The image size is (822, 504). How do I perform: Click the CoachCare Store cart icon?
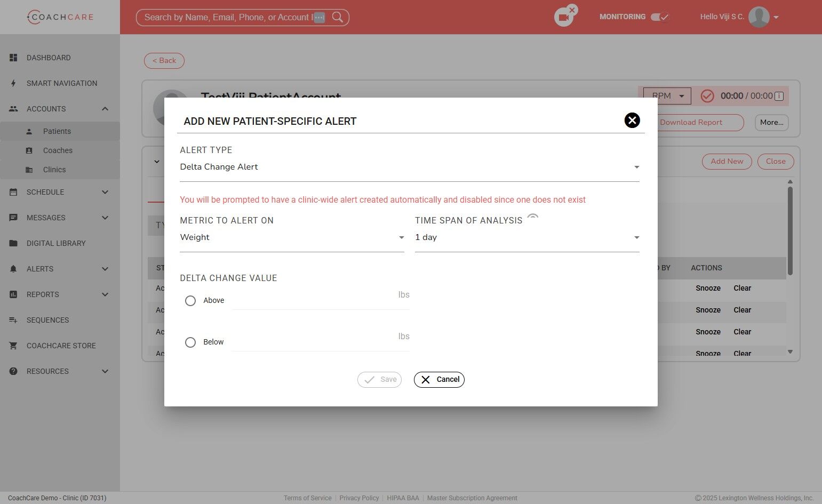[14, 346]
